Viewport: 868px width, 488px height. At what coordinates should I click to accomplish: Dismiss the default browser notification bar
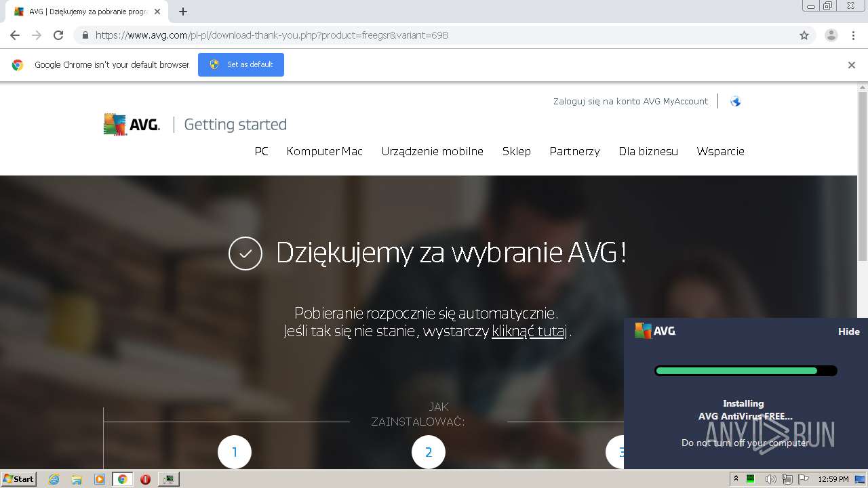click(x=852, y=65)
